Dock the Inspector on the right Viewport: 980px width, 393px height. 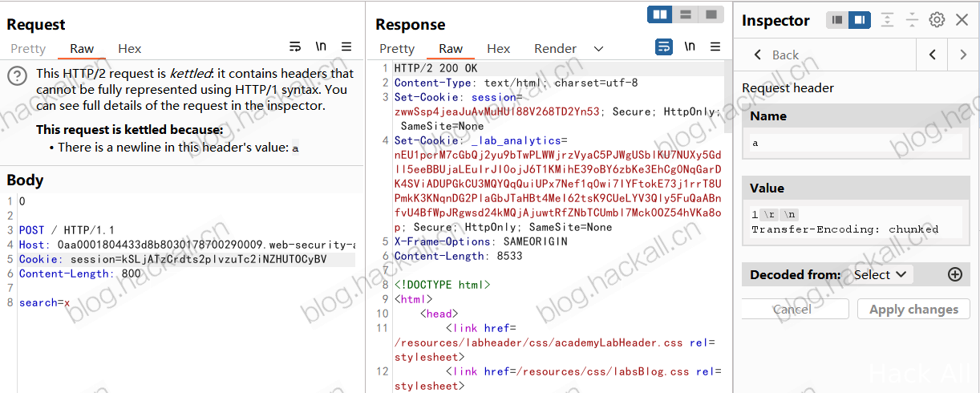point(860,20)
